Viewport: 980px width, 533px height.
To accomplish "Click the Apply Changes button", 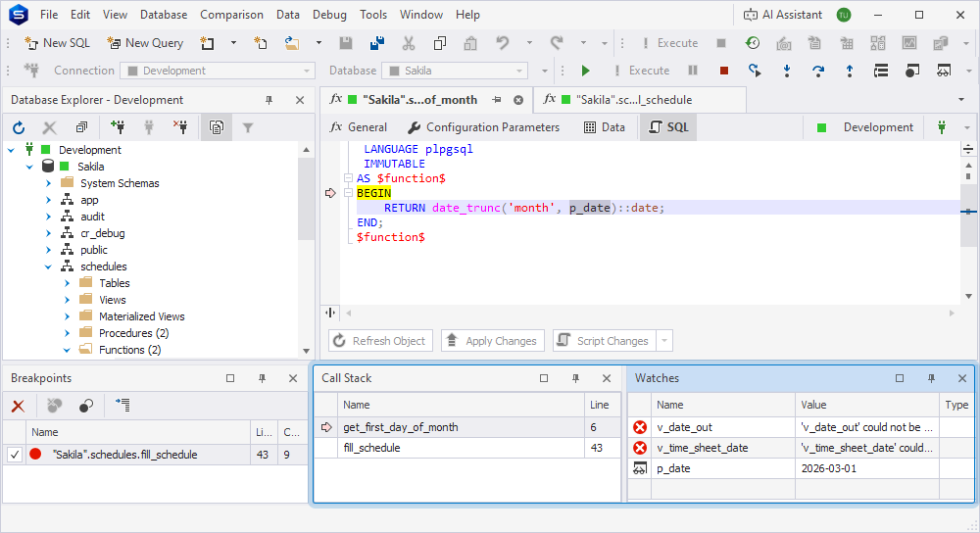I will tap(493, 341).
